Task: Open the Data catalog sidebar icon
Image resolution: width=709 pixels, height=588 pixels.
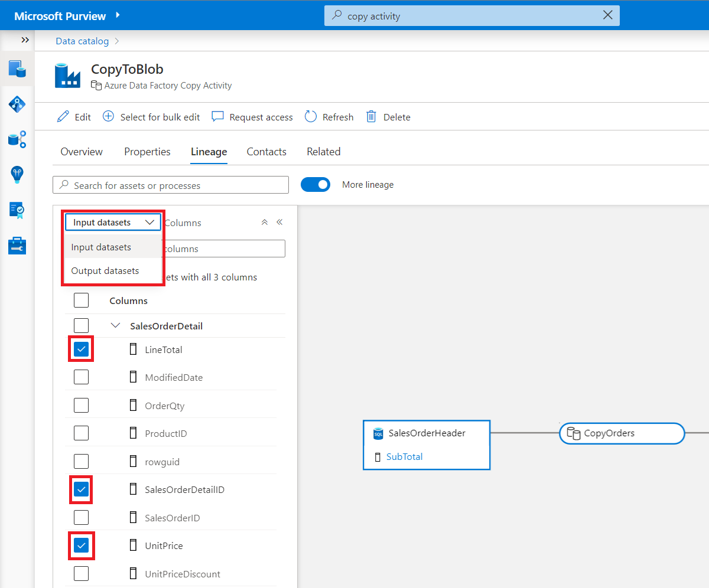Action: pos(17,68)
